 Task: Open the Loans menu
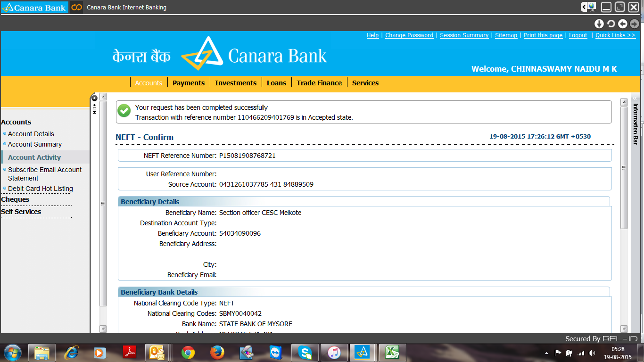pyautogui.click(x=276, y=83)
